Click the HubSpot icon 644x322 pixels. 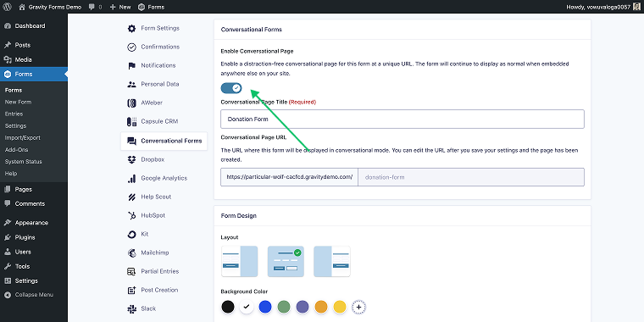[x=131, y=215]
